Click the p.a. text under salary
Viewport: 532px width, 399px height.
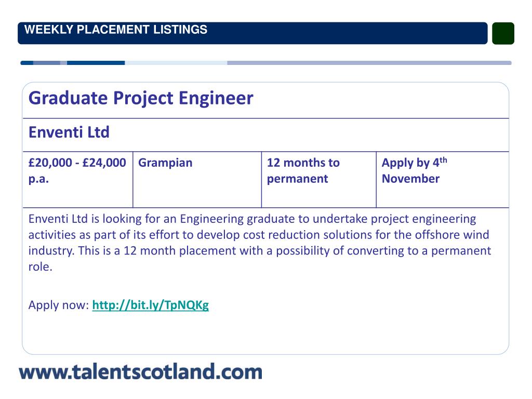pyautogui.click(x=38, y=179)
